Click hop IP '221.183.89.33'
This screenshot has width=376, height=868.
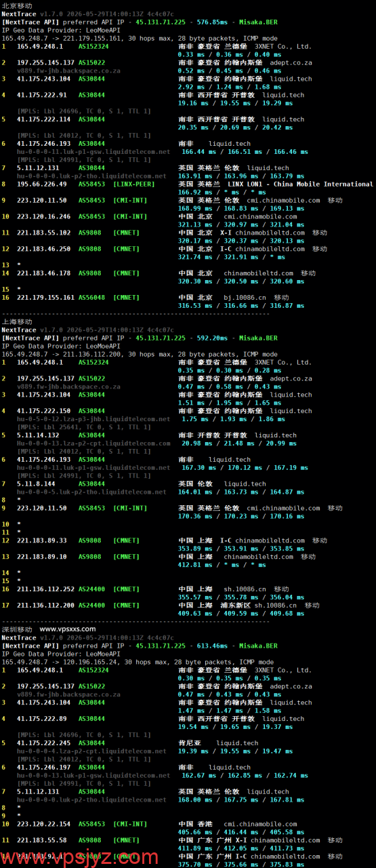[x=42, y=540]
